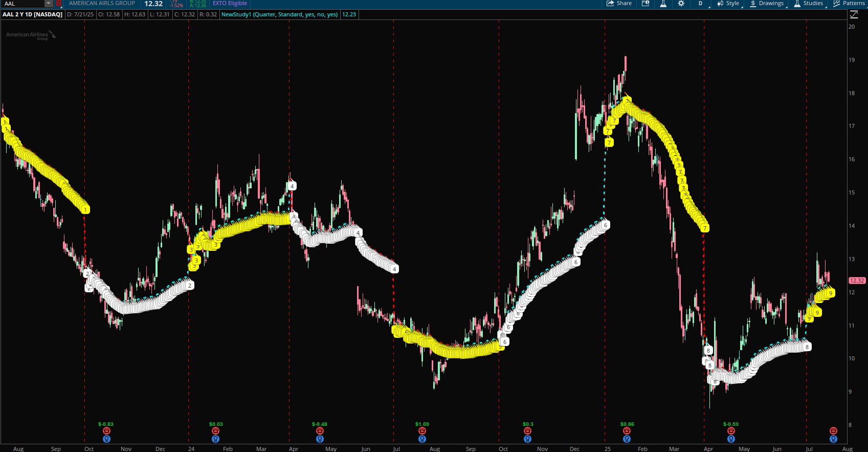Click the red earnings phone icon under $1.09
The width and height of the screenshot is (868, 452).
pos(422,431)
